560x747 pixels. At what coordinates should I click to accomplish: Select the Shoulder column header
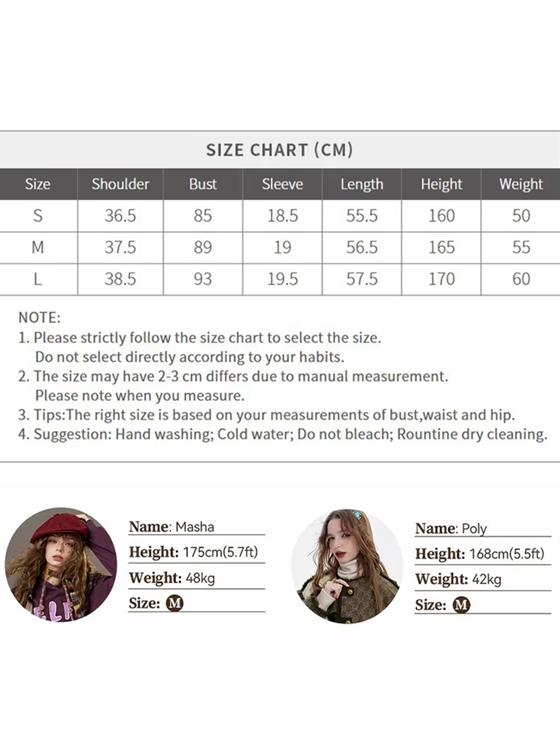click(120, 184)
